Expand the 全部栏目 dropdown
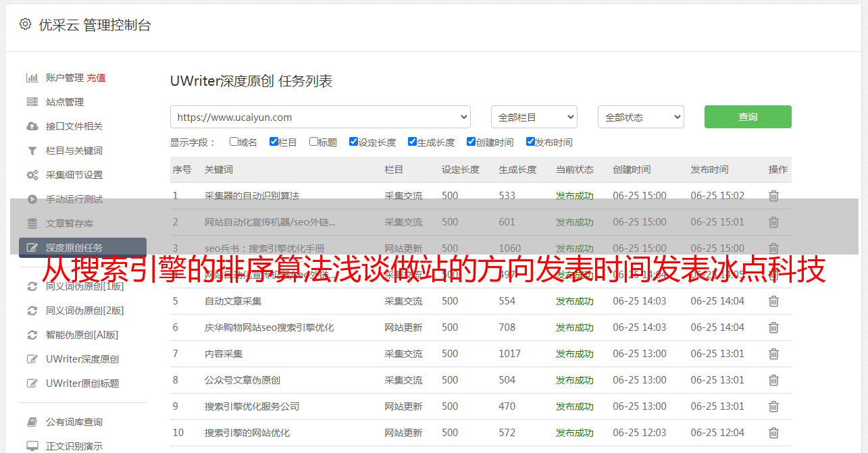Screen dimensions: 868x453 tap(534, 117)
